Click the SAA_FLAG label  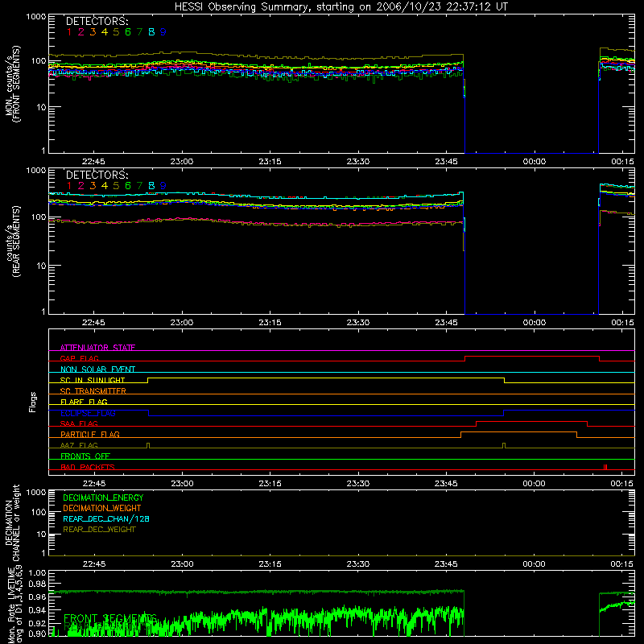click(x=79, y=423)
